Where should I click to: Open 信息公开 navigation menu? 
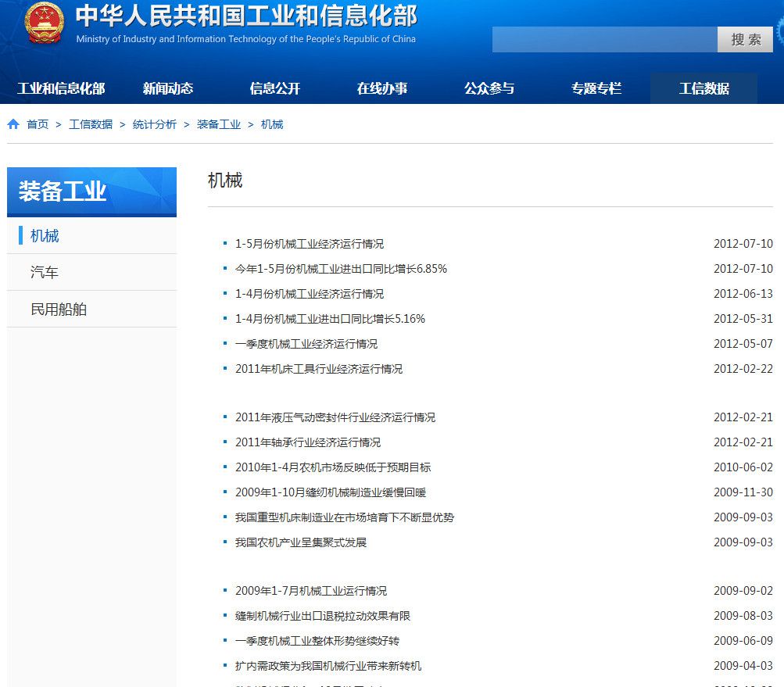(x=274, y=88)
